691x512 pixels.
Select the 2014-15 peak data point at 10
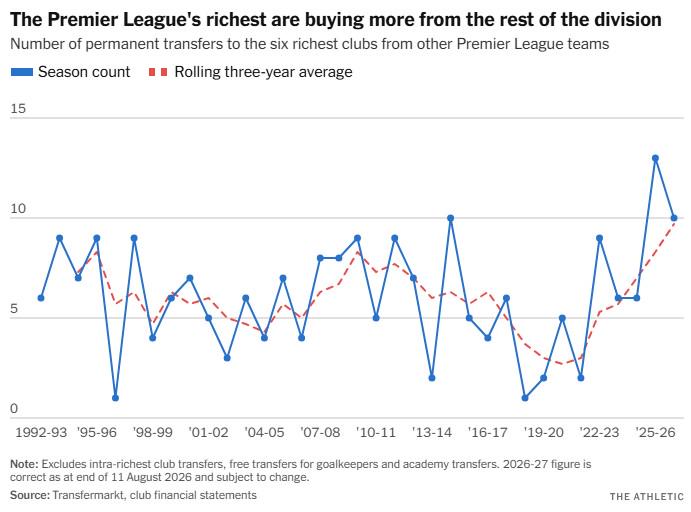click(x=450, y=218)
